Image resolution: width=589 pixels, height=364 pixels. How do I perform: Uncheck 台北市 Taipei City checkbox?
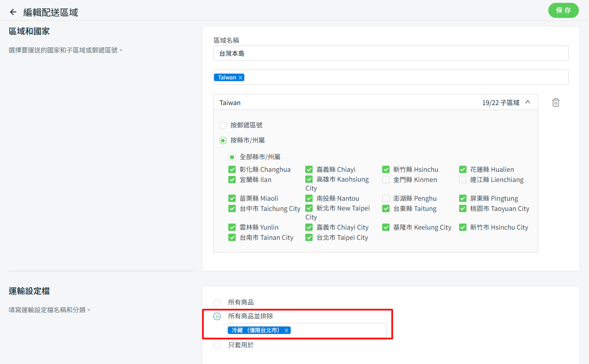click(x=309, y=237)
